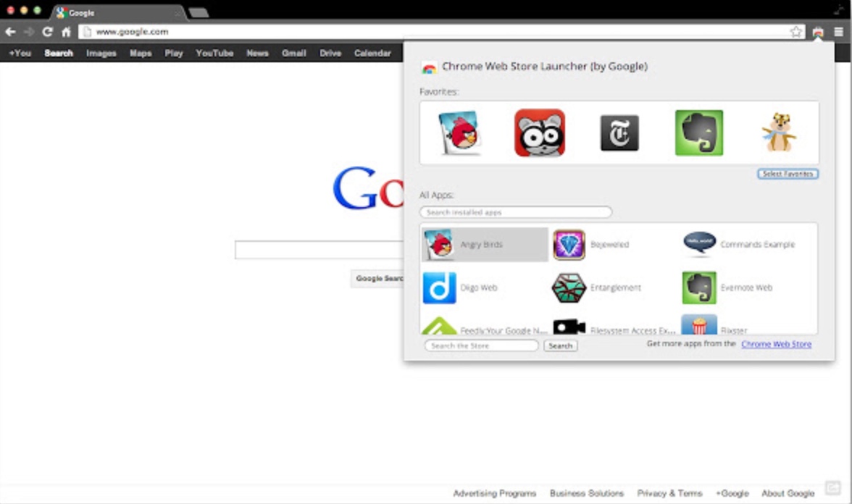852x504 pixels.
Task: Open the Chrome hamburger menu
Action: coord(838,32)
